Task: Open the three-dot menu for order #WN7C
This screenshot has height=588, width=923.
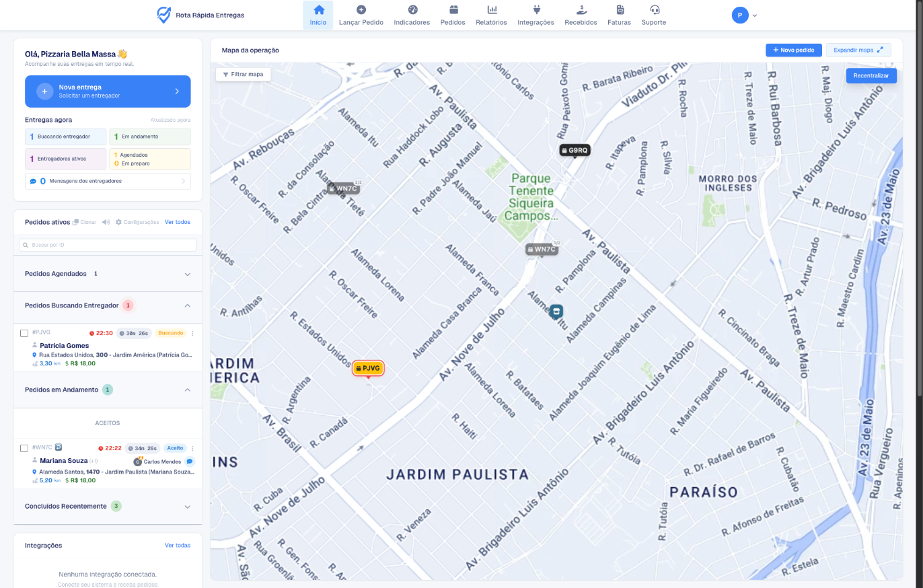Action: pos(192,448)
